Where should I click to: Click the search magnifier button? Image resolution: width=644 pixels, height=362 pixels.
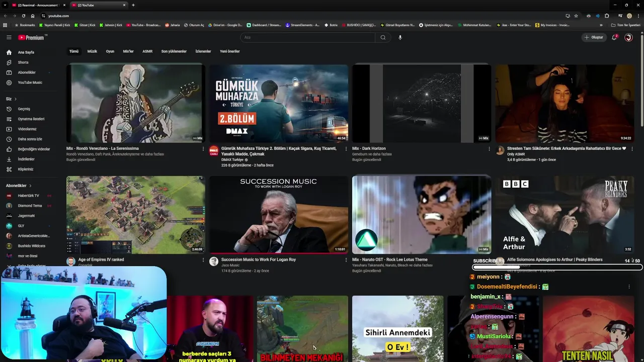click(x=383, y=37)
